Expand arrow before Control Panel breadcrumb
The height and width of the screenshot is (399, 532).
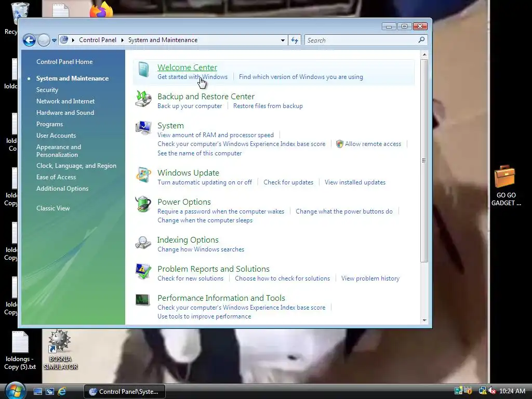[73, 40]
